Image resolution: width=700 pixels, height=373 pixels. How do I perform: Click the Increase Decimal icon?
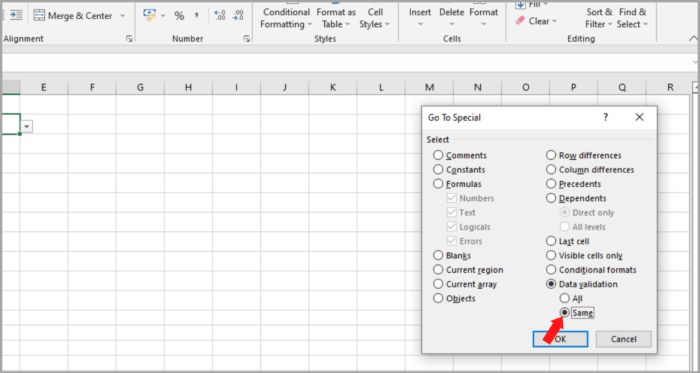(x=220, y=16)
